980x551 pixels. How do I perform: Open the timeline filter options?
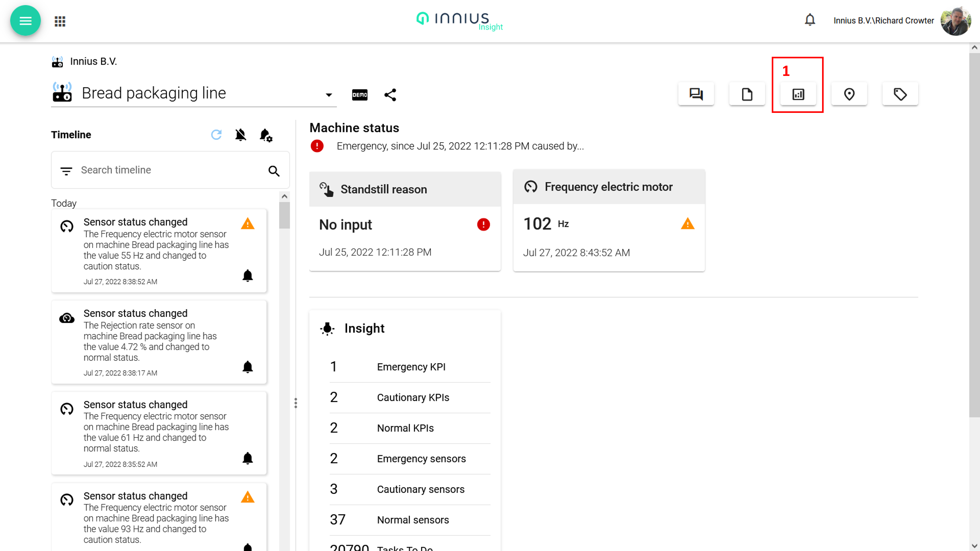pos(66,171)
